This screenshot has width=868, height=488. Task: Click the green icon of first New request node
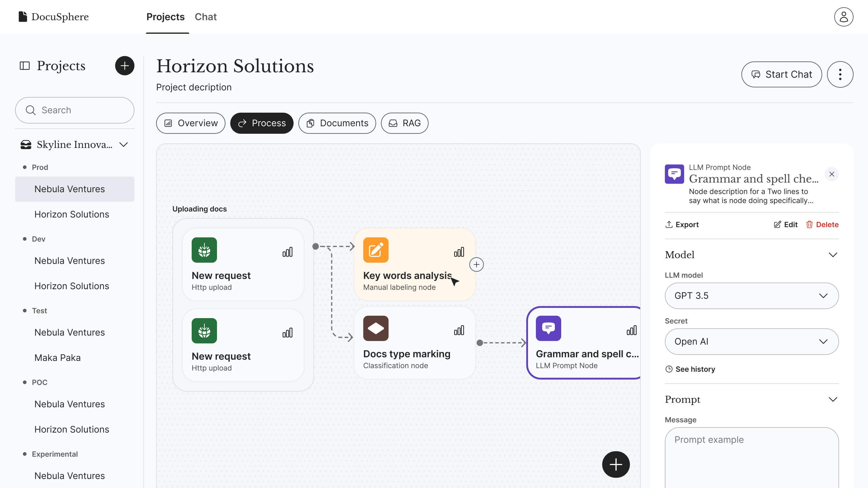[x=204, y=250]
